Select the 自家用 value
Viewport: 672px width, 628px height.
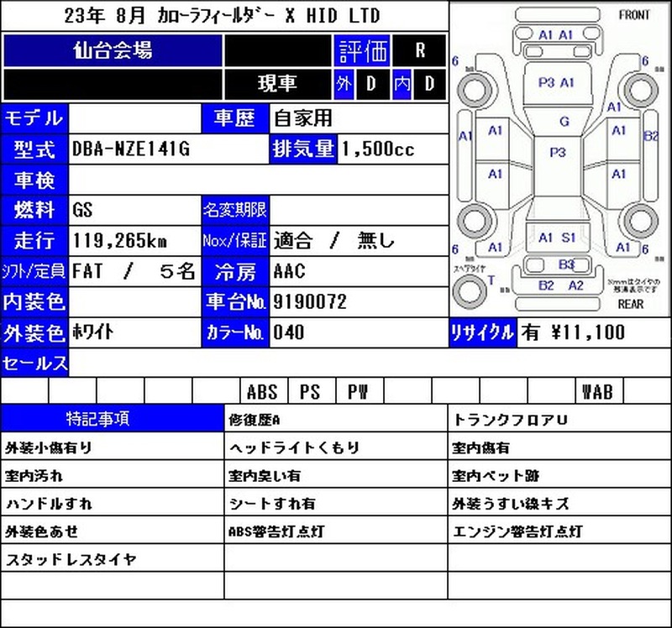pyautogui.click(x=303, y=118)
